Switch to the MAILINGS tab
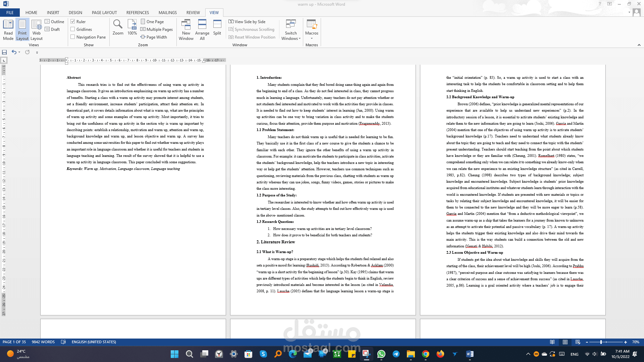The height and width of the screenshot is (362, 644). click(168, 12)
